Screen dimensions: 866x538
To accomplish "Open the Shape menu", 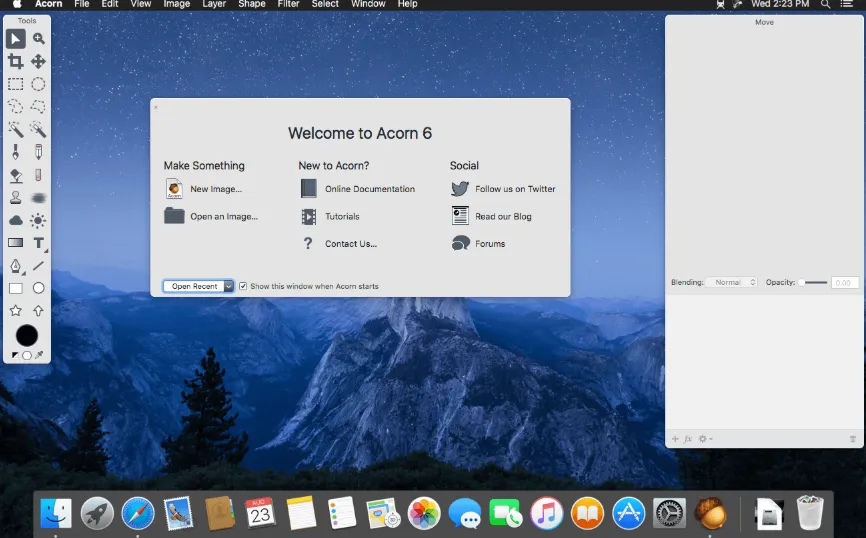I will [x=252, y=4].
